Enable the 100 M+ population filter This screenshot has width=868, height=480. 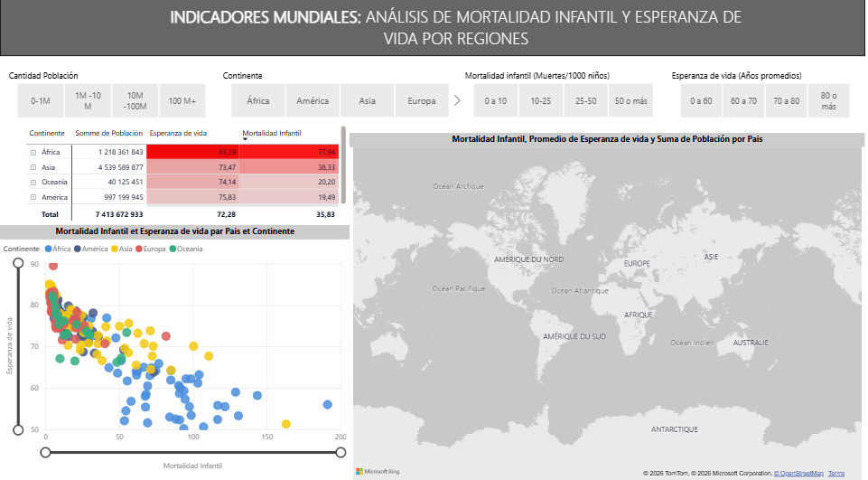point(182,101)
